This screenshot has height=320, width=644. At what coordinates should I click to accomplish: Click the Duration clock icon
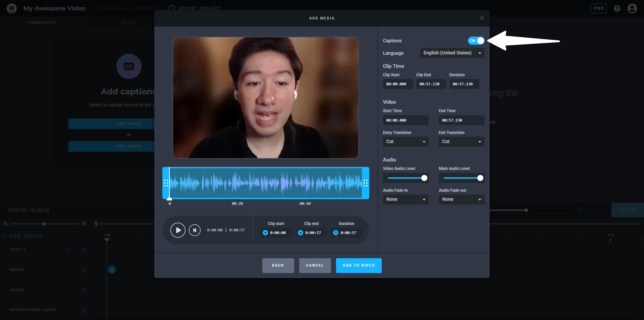336,233
